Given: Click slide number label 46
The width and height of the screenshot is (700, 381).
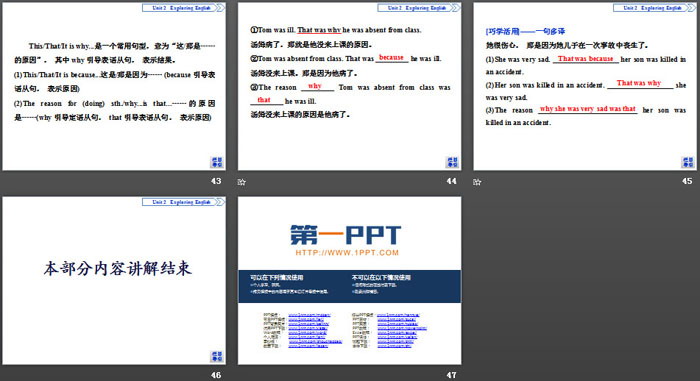Looking at the screenshot, I should pyautogui.click(x=216, y=375).
